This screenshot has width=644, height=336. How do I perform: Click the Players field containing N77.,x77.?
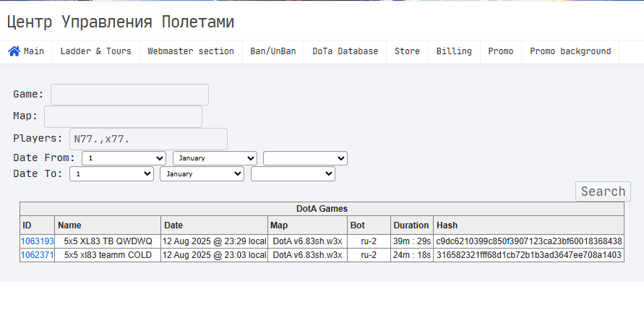point(148,139)
